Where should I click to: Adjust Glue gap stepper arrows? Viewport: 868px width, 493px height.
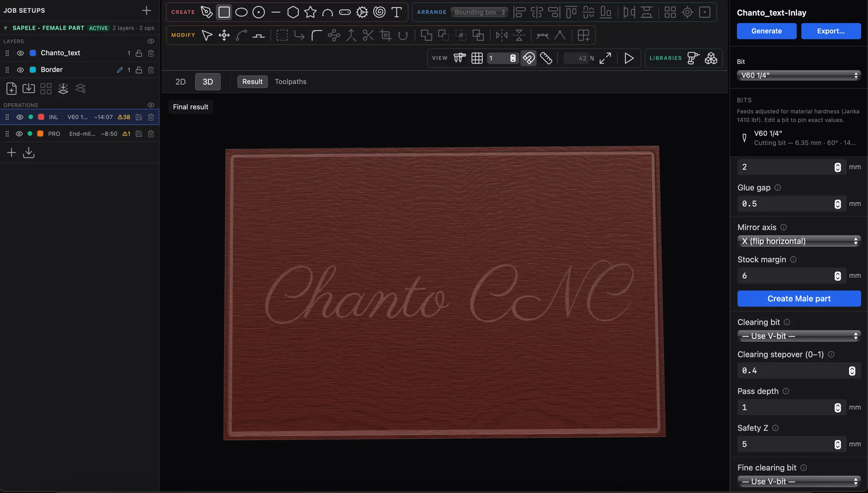click(838, 204)
